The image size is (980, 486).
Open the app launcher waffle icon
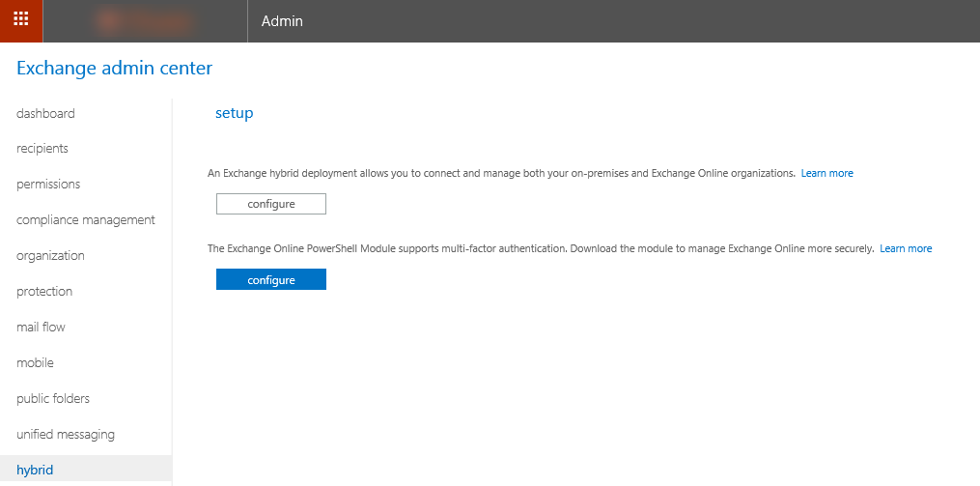21,20
